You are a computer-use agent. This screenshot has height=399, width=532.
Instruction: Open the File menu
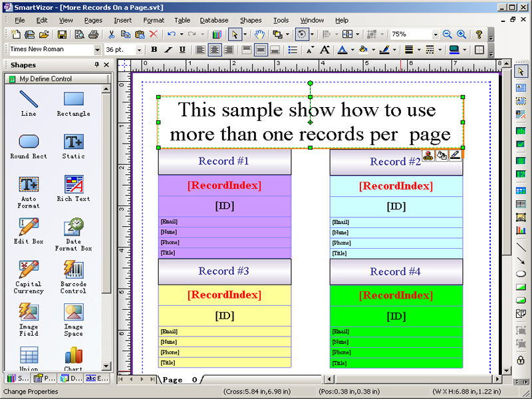[x=20, y=21]
